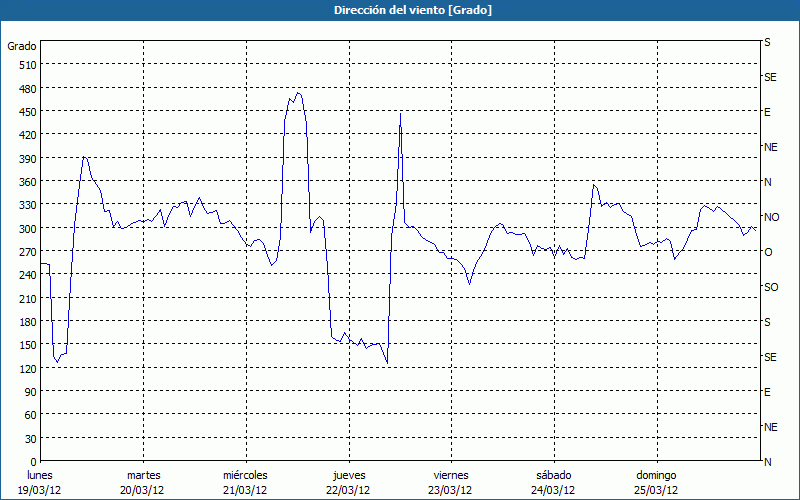800x500 pixels.
Task: Select the 300 y-axis value
Action: (28, 229)
